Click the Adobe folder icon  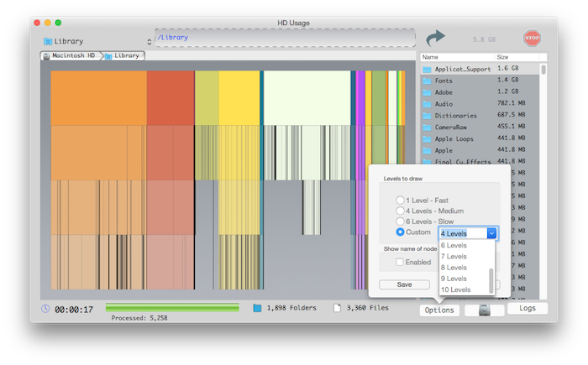pyautogui.click(x=427, y=92)
